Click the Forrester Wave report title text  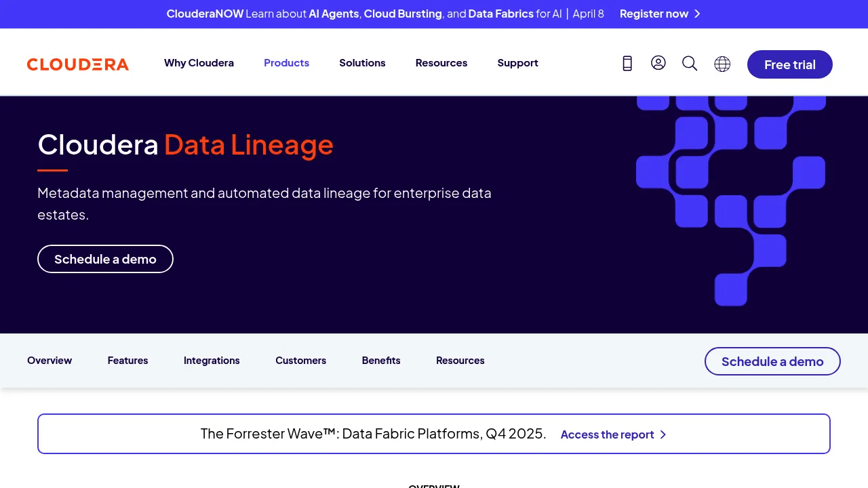(373, 434)
